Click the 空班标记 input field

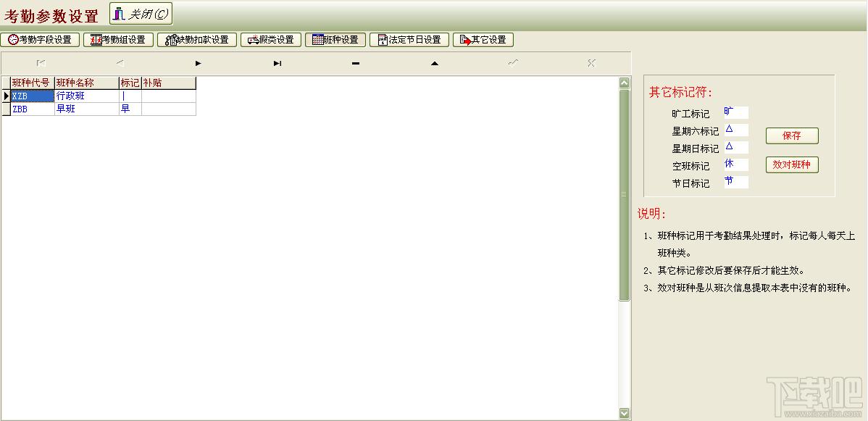pos(736,164)
